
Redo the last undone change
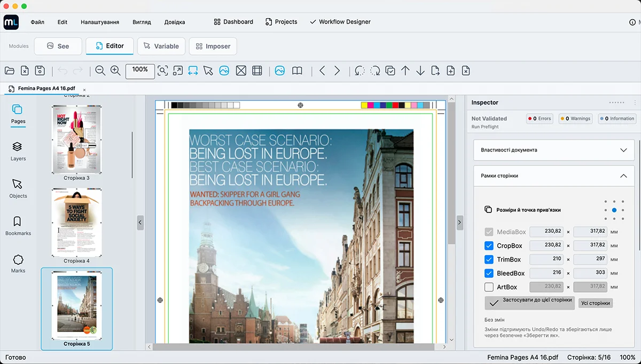(78, 70)
